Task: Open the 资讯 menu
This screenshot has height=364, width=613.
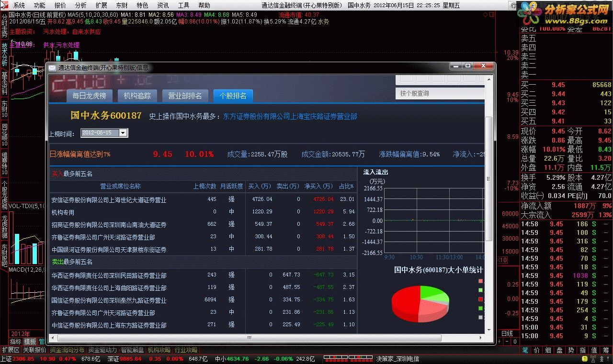Action: (163, 5)
